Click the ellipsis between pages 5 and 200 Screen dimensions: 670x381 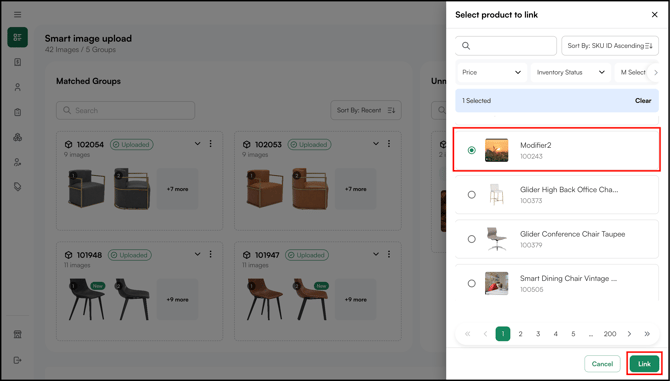591,335
